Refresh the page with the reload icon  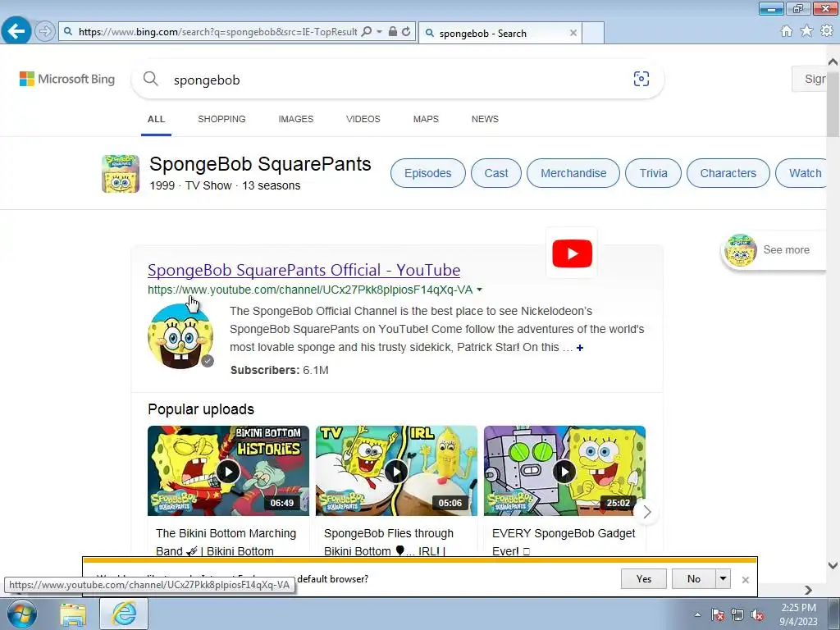coord(406,32)
